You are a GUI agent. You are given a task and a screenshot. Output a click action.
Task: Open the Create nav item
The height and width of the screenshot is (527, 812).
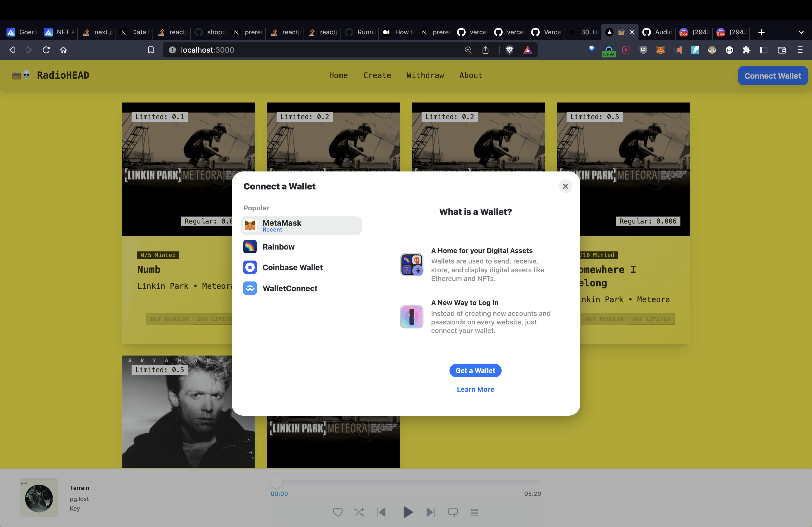coord(377,75)
